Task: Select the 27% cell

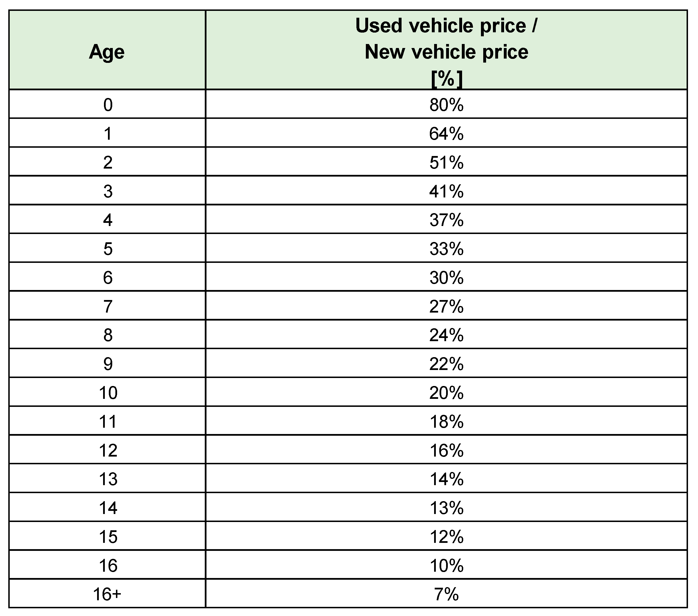Action: click(x=446, y=307)
